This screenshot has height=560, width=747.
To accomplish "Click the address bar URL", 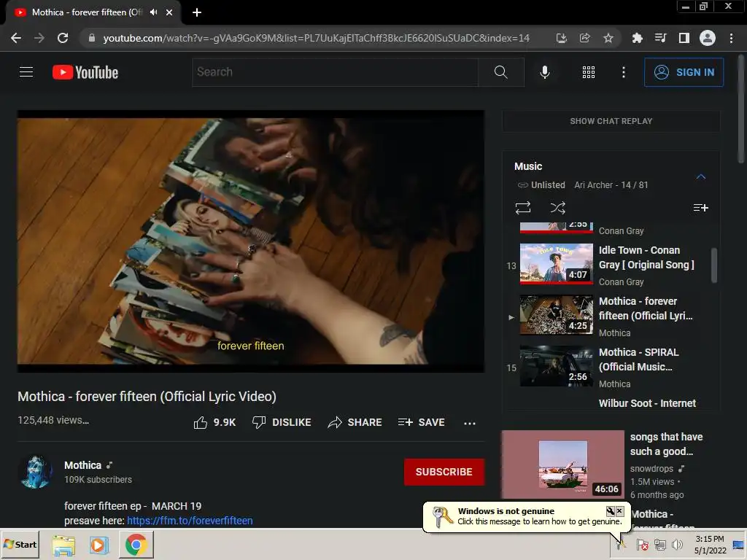I will point(316,38).
